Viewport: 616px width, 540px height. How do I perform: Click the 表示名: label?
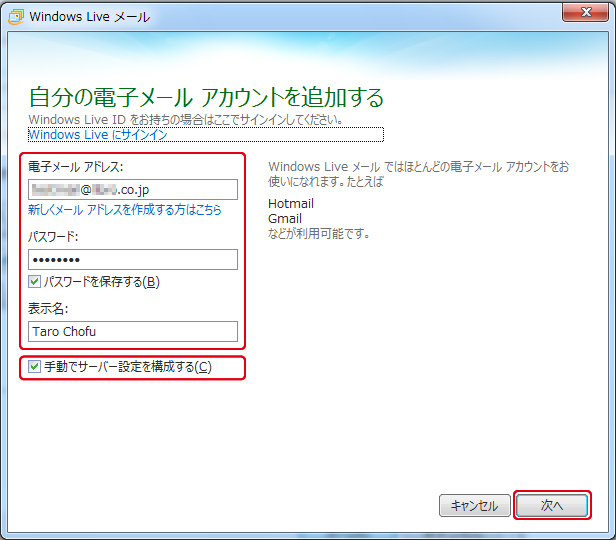coord(48,309)
